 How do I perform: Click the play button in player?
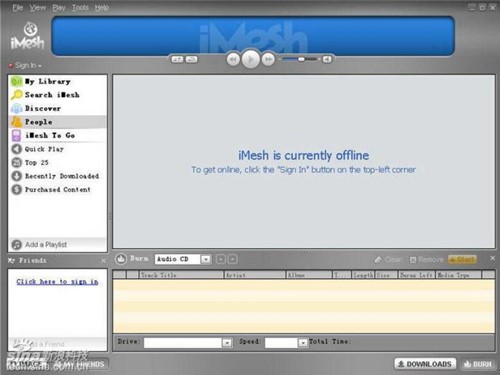250,59
